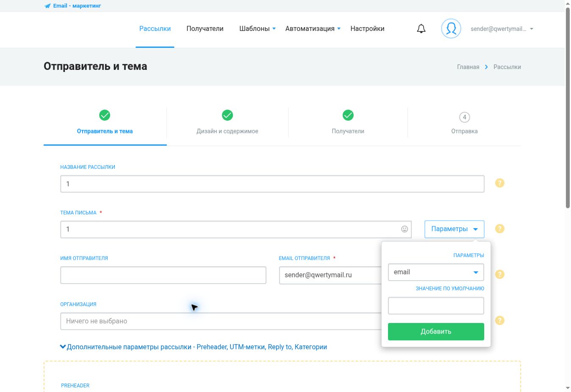571x392 pixels.
Task: Open the Параметры dropdown button
Action: (455, 229)
